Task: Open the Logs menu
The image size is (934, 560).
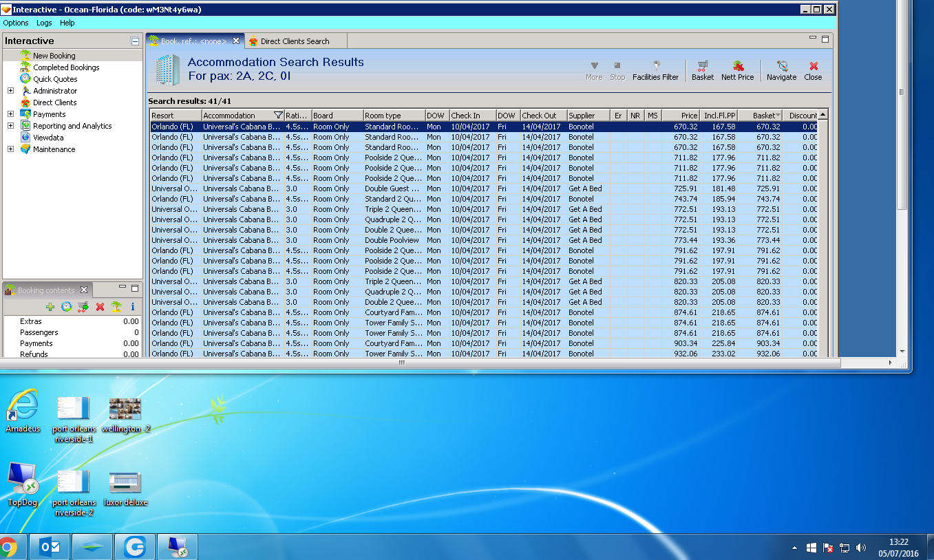Action: click(x=44, y=23)
